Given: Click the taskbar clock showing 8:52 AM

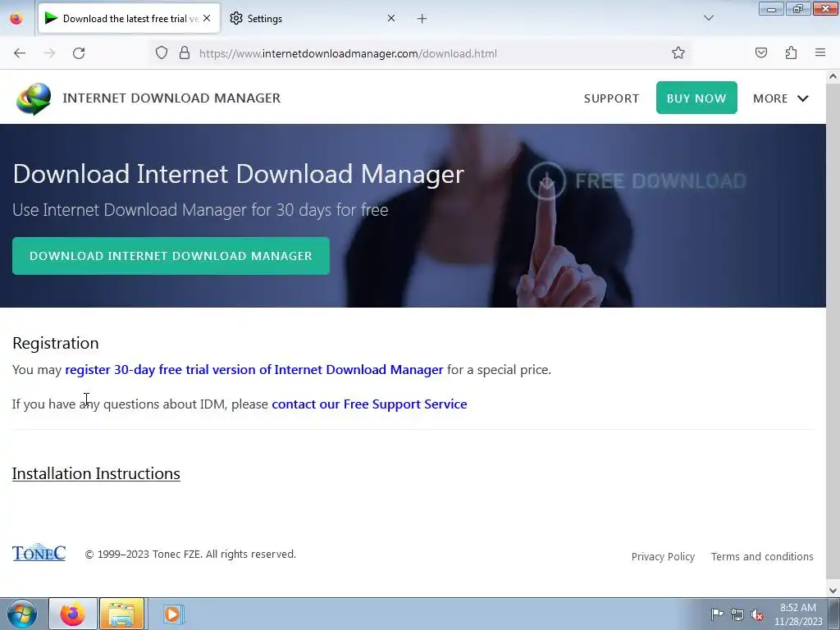Looking at the screenshot, I should 797,614.
